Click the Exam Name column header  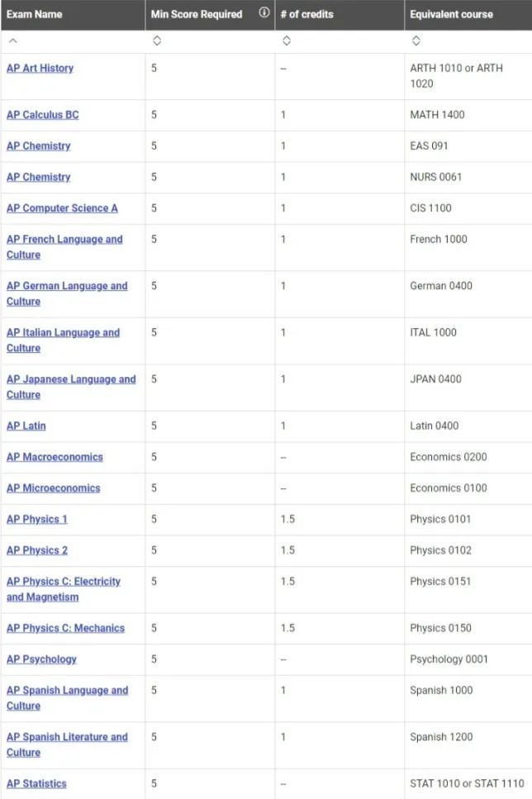coord(35,14)
